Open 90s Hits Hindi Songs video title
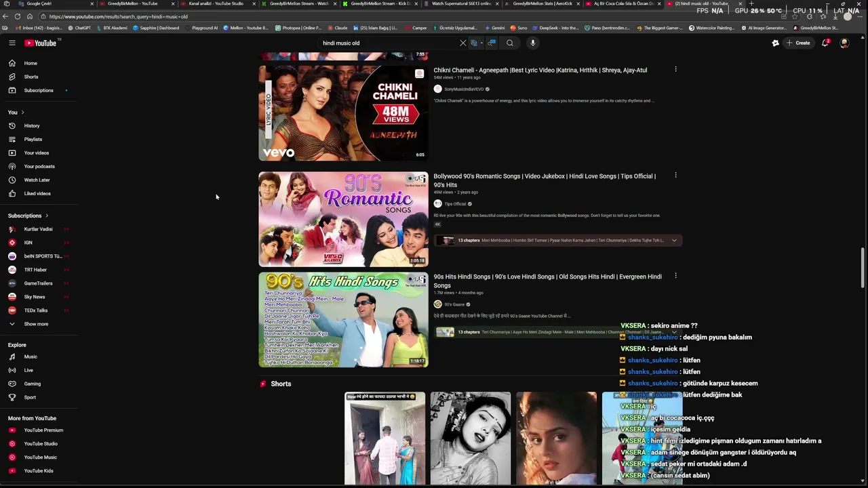Image resolution: width=868 pixels, height=488 pixels. (x=548, y=281)
